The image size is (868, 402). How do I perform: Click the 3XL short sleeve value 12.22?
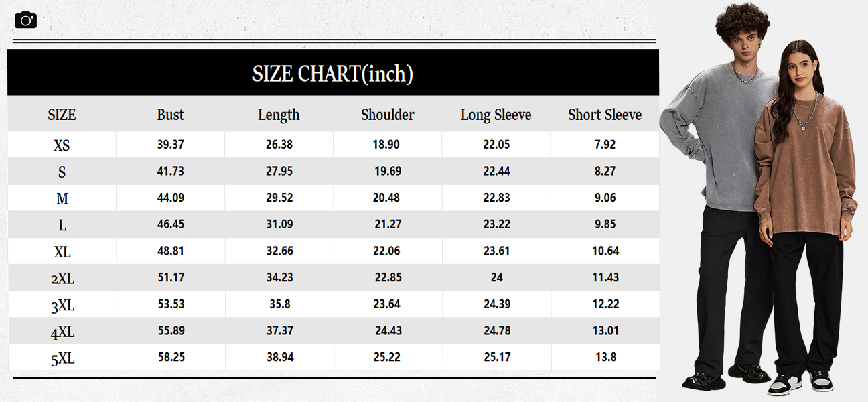(x=605, y=304)
